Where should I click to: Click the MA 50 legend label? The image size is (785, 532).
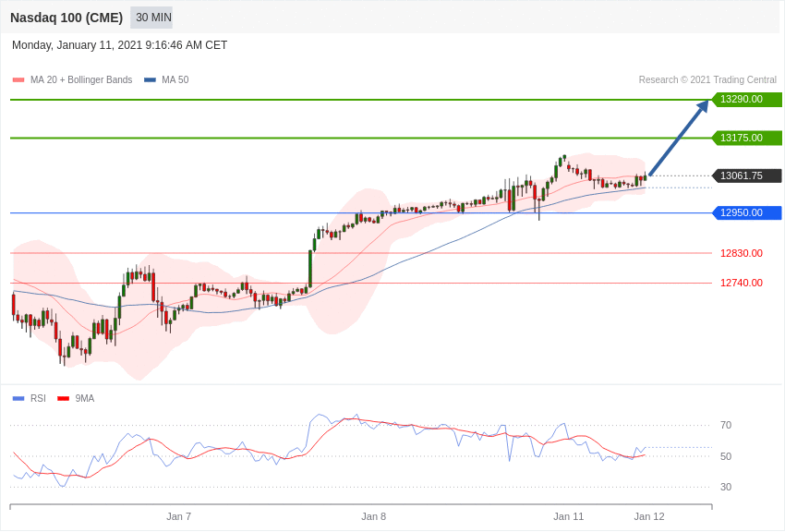tap(175, 79)
